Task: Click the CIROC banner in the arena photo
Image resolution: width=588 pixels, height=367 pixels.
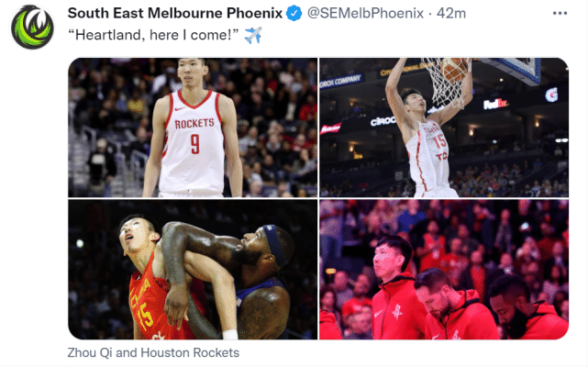Action: [x=383, y=121]
